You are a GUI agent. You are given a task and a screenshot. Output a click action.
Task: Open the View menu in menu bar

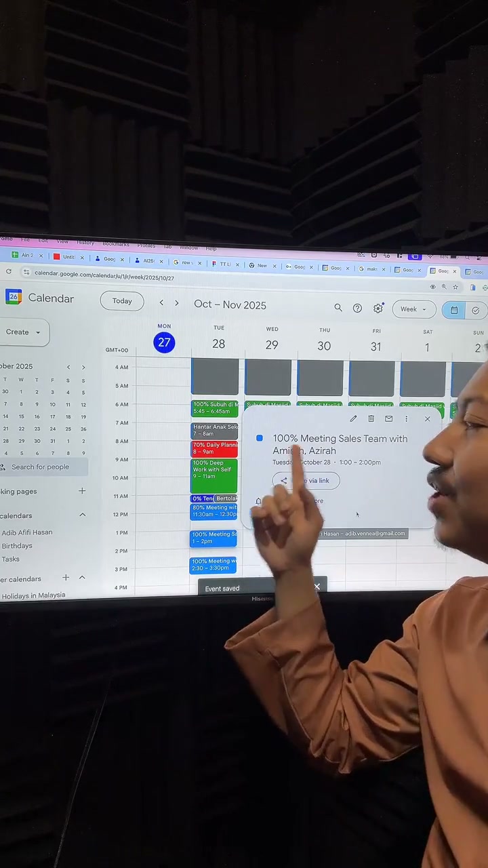click(62, 241)
